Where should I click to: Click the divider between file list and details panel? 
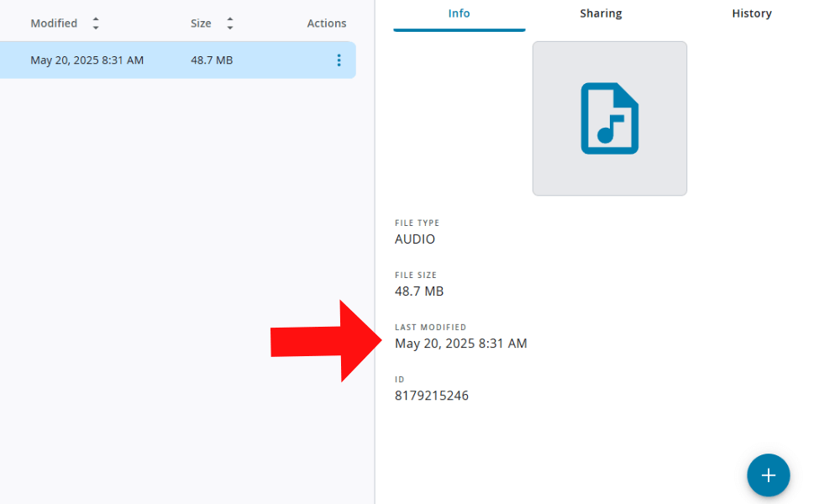pos(375,252)
